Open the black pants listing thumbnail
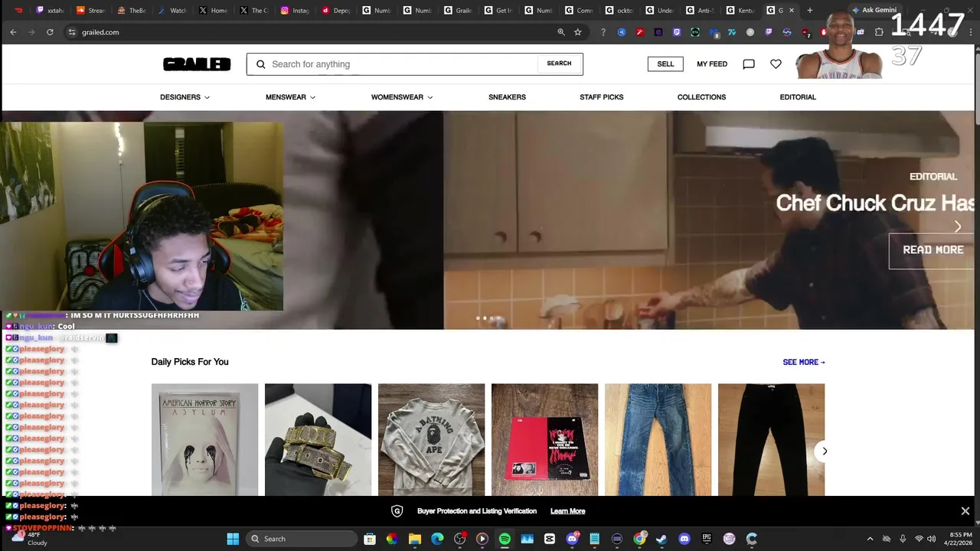The width and height of the screenshot is (980, 551). (771, 440)
